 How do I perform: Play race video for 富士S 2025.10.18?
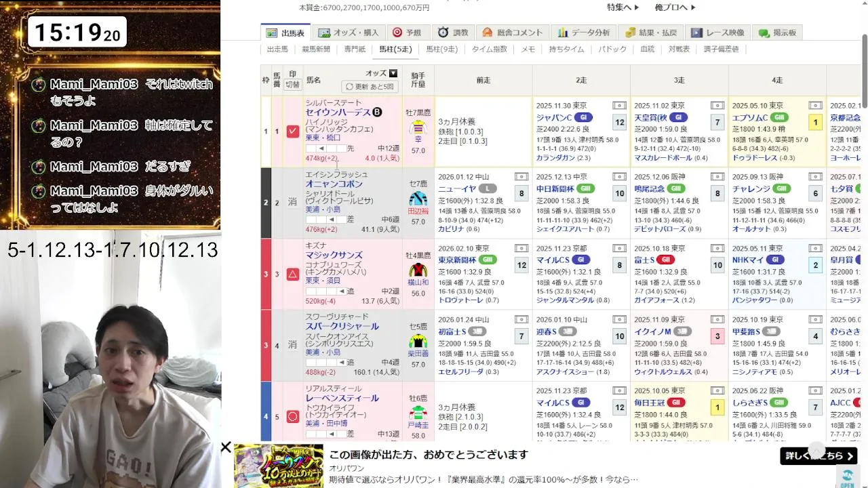(717, 249)
